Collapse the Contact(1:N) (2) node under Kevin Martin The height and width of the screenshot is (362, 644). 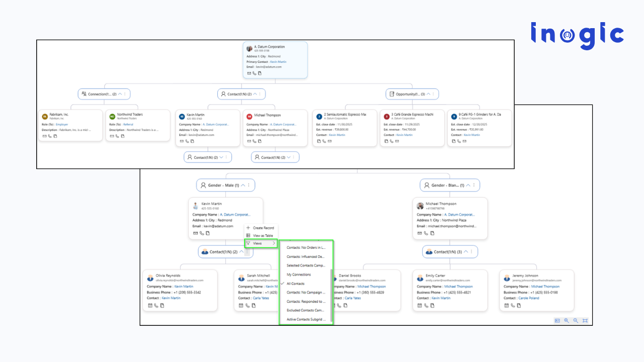243,251
